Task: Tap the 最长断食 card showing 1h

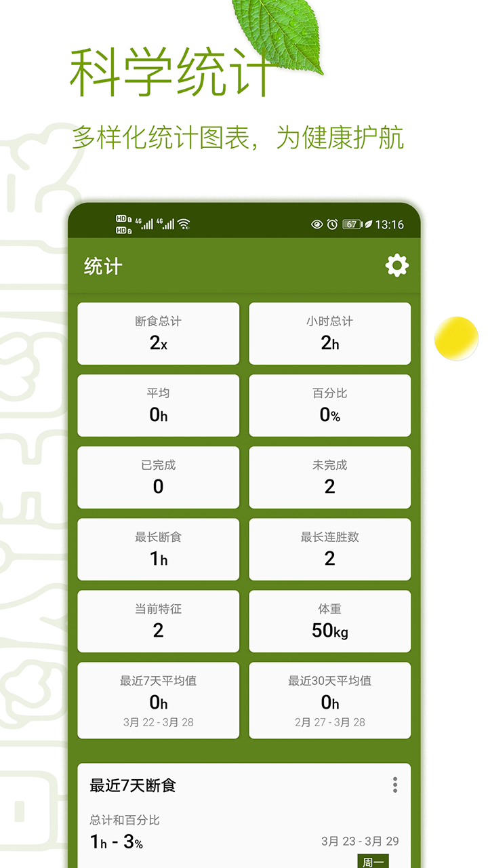Action: [x=158, y=549]
